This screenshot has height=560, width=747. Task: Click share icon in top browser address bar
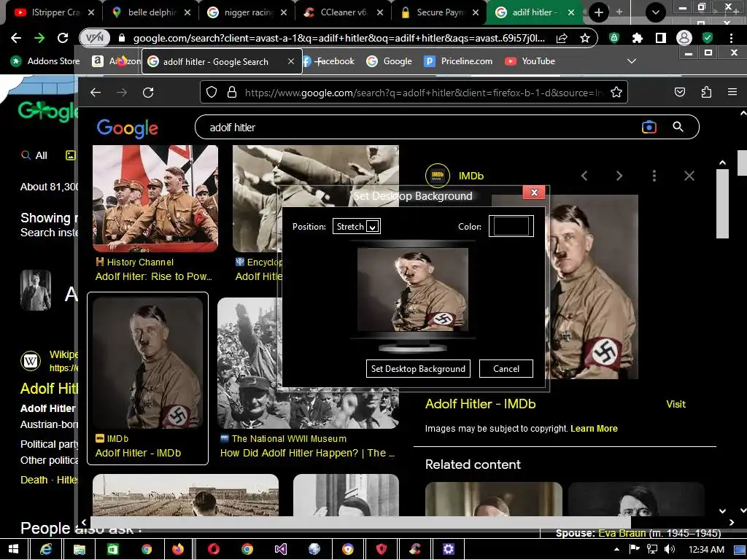562,38
